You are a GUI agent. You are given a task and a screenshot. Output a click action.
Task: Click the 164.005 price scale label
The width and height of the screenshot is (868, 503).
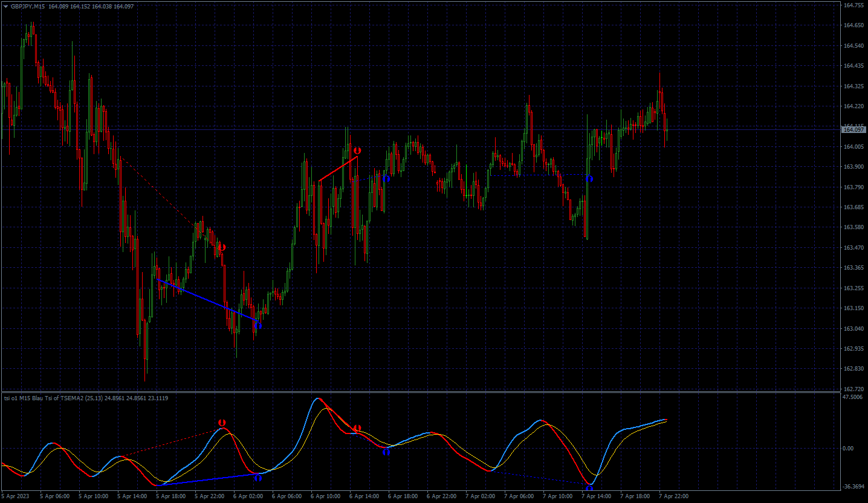click(853, 146)
